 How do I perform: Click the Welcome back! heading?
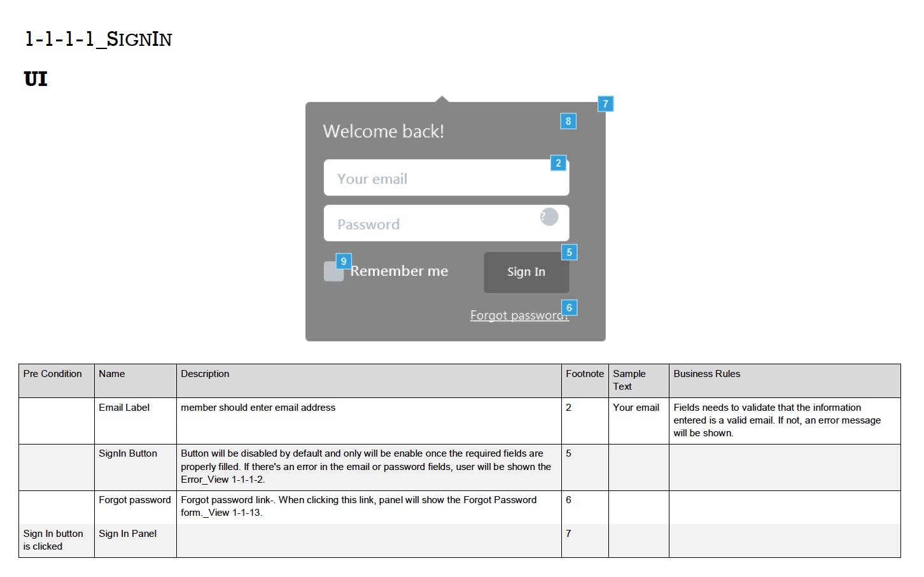pyautogui.click(x=383, y=131)
